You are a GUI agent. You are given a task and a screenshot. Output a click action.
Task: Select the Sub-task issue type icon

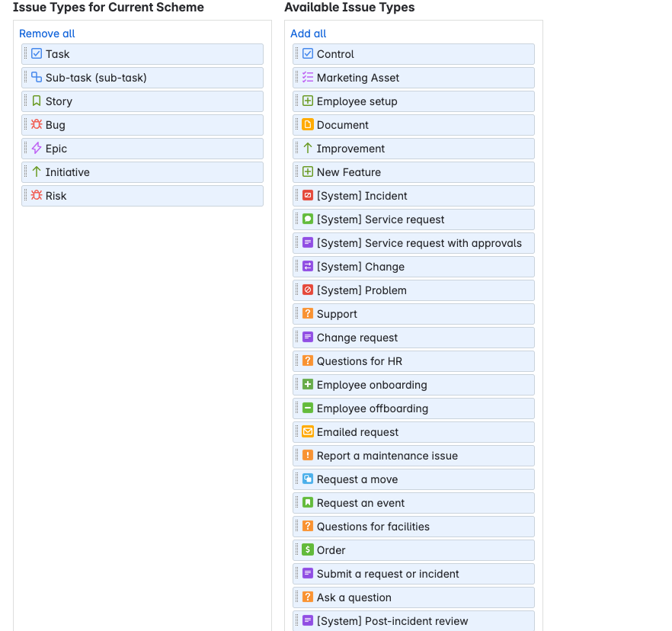click(x=36, y=77)
